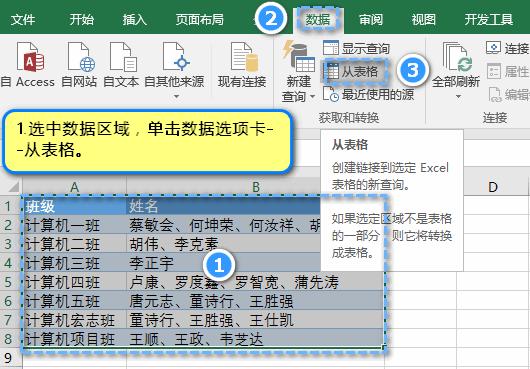This screenshot has height=369, width=530.
Task: Select column B header
Action: 256,187
